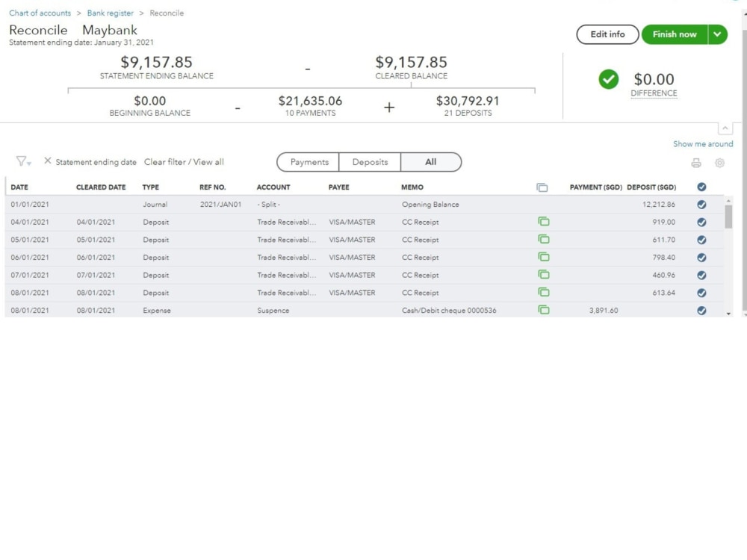Uncheck the cleared toggle on the Opening Balance row
This screenshot has width=747, height=560.
pyautogui.click(x=701, y=204)
